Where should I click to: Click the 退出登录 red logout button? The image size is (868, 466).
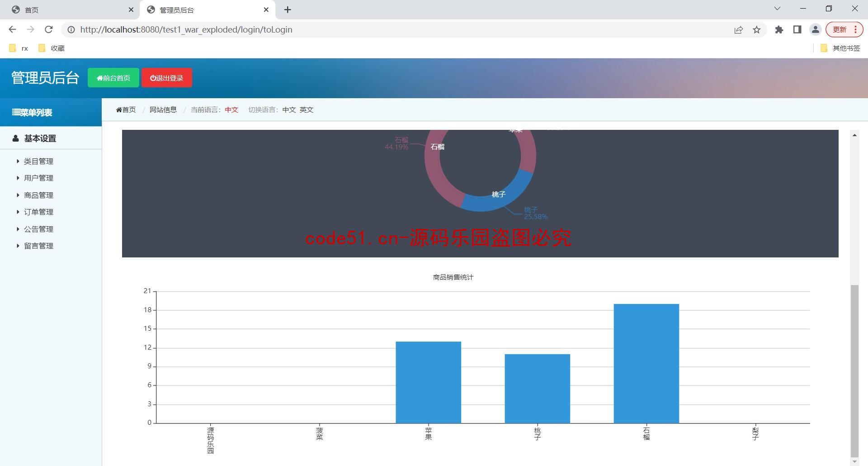167,78
